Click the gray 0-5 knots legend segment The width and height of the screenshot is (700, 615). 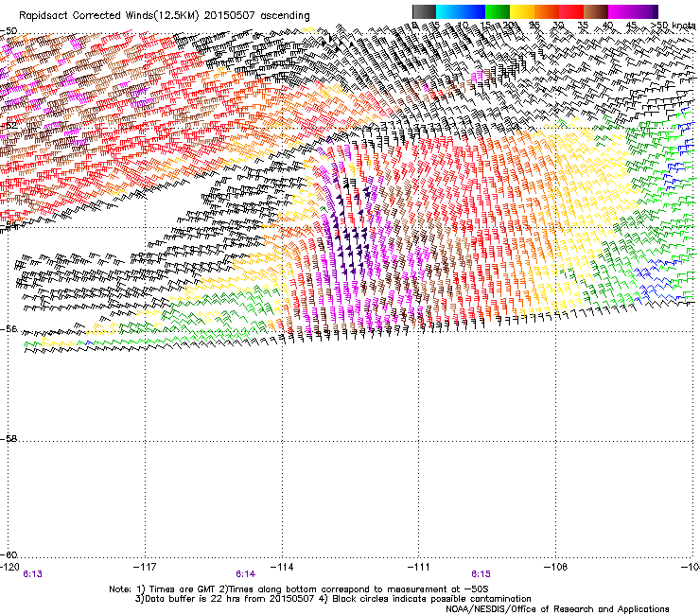pos(424,11)
